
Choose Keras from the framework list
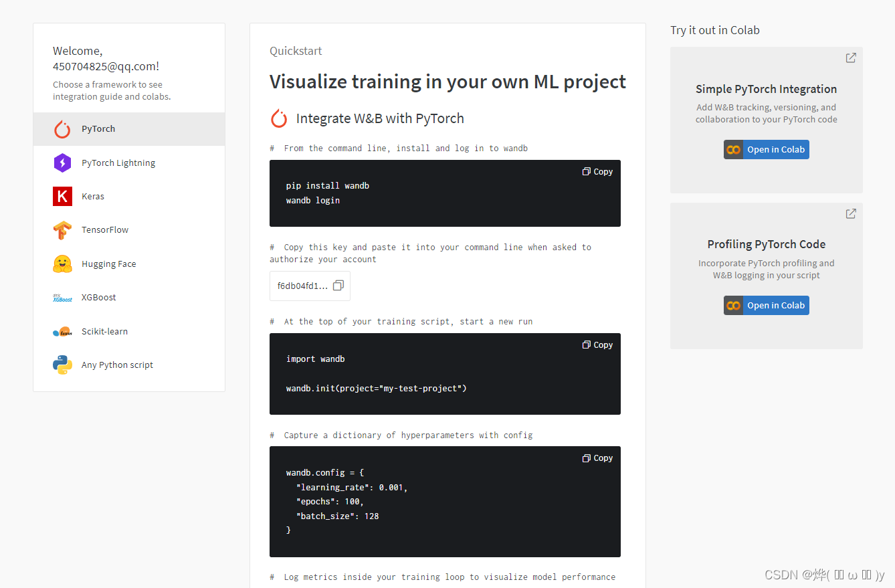pos(129,196)
